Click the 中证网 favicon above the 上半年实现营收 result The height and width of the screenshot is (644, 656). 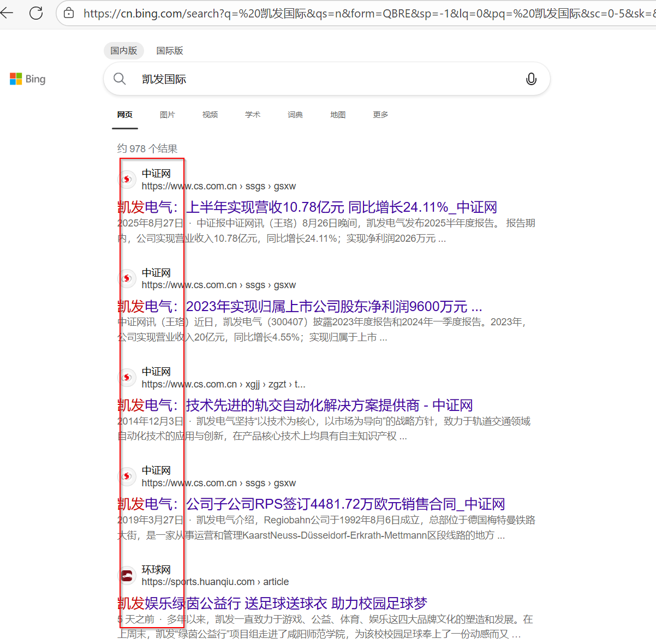(x=127, y=179)
